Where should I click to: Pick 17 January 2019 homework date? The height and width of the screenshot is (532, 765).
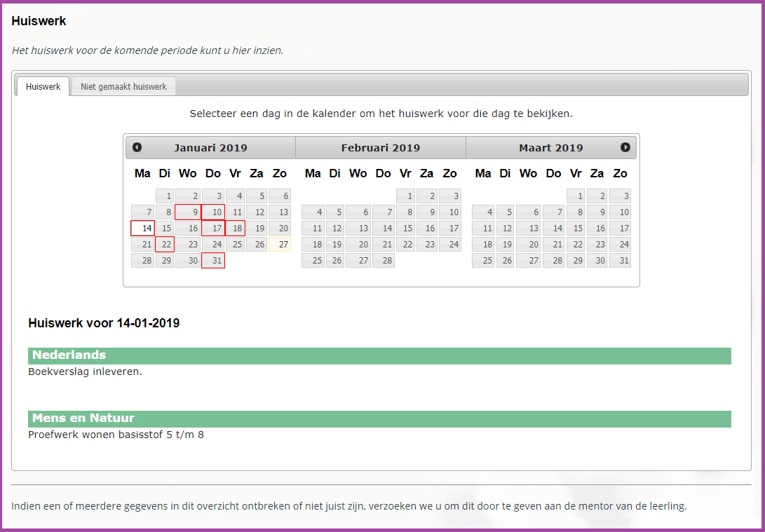point(213,229)
